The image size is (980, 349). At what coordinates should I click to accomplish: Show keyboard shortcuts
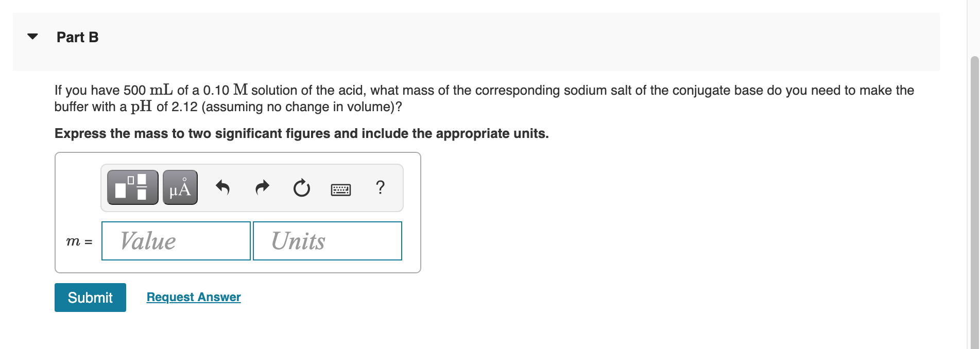coord(340,189)
